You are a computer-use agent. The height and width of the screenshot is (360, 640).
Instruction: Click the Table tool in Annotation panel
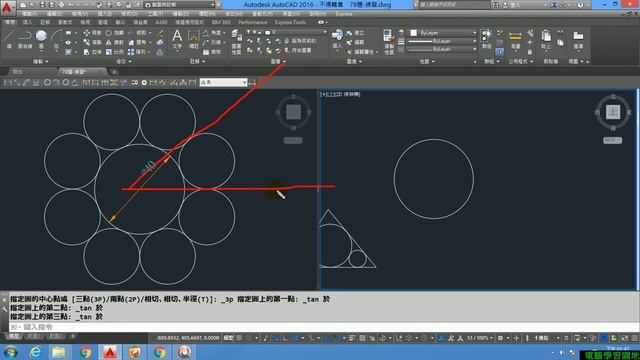pos(212,52)
